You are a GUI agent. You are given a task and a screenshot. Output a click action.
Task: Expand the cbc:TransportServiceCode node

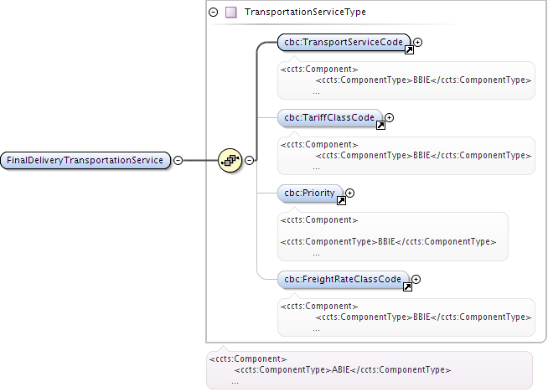(x=417, y=42)
